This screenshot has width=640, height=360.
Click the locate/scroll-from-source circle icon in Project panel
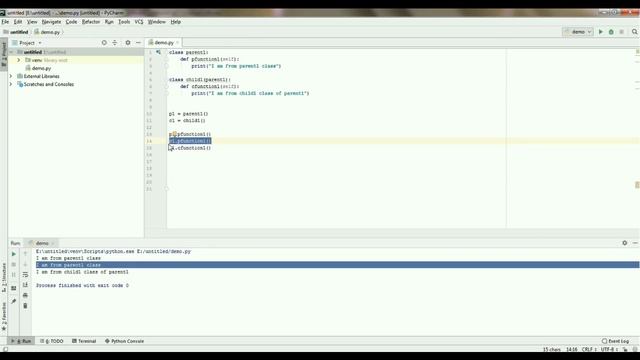point(104,43)
